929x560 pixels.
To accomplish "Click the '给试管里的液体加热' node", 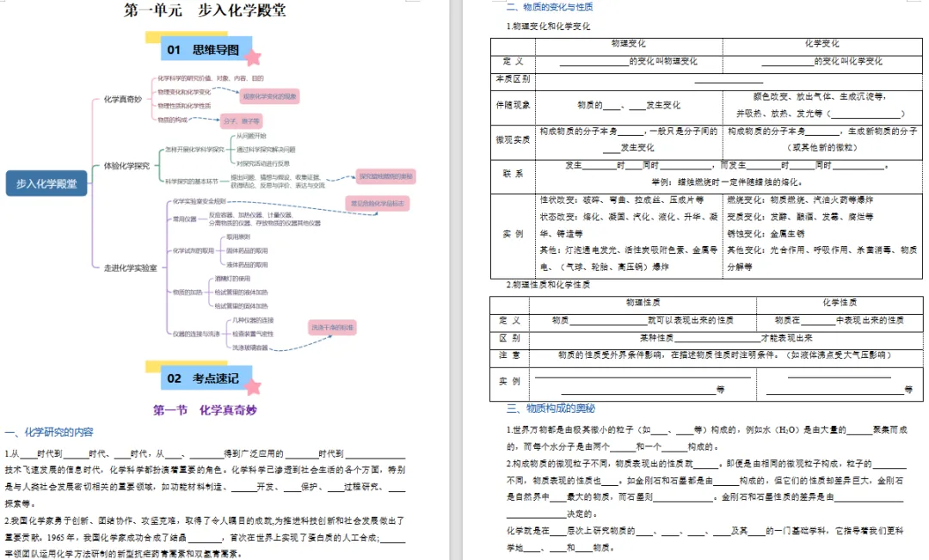I will pos(241,292).
